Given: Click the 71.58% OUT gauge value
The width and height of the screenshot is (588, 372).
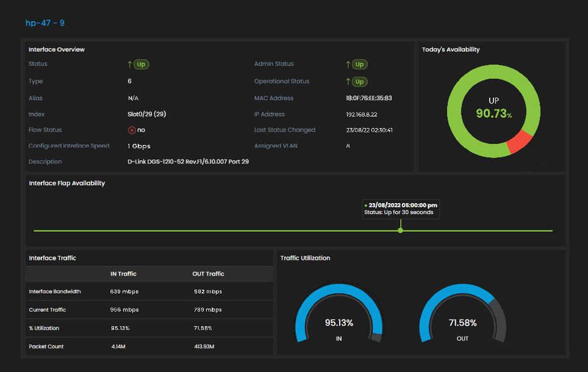Looking at the screenshot, I should (463, 323).
